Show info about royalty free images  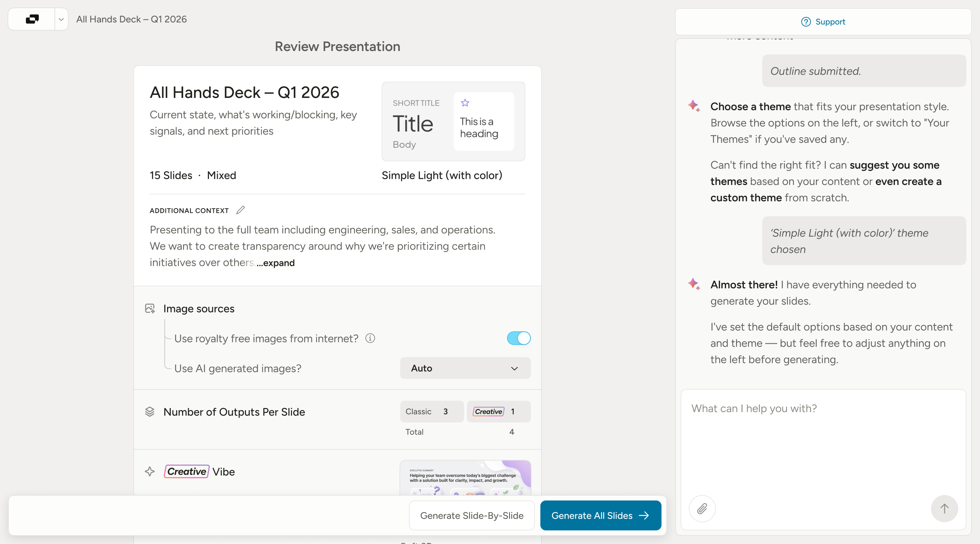point(370,338)
